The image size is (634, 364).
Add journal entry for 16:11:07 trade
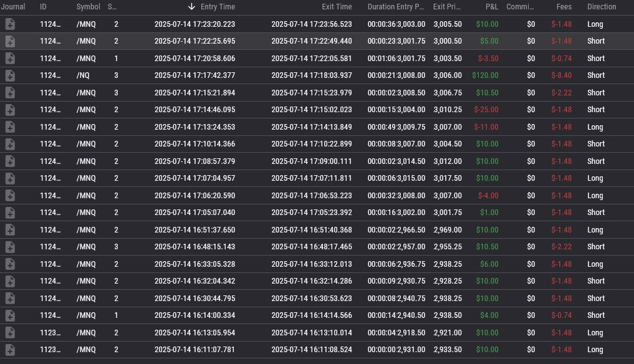coord(10,350)
